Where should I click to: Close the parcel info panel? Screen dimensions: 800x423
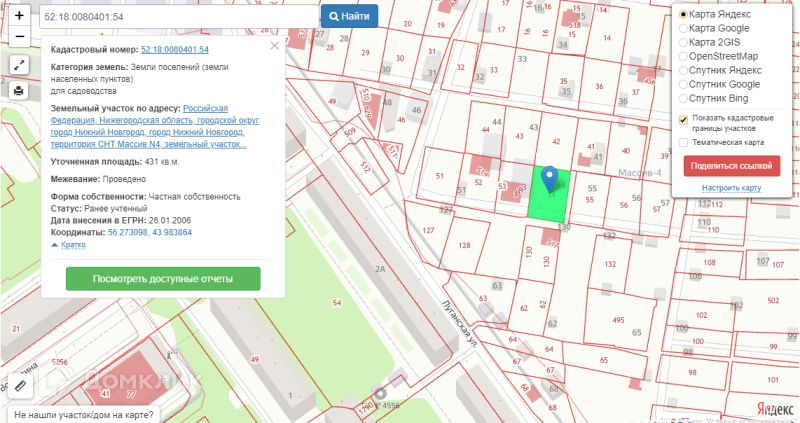pyautogui.click(x=274, y=45)
